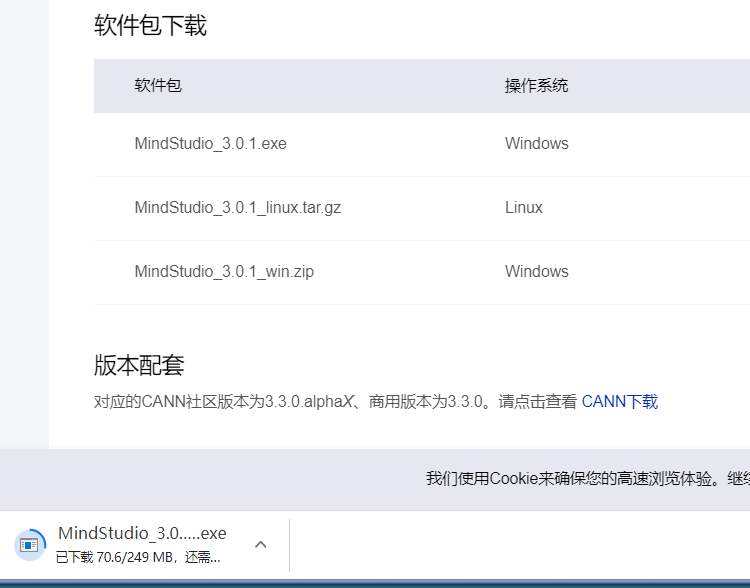Open the MindStudio exe download item

142,533
